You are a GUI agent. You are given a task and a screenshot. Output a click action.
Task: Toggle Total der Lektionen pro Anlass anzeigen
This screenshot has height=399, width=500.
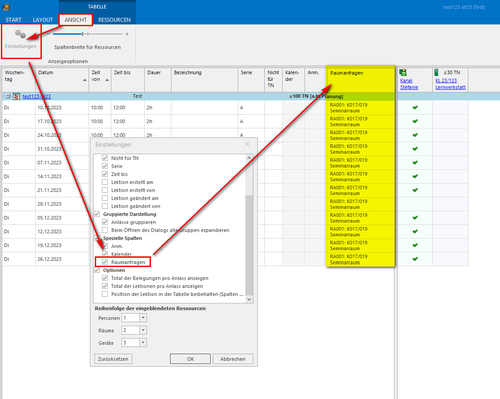click(x=105, y=286)
